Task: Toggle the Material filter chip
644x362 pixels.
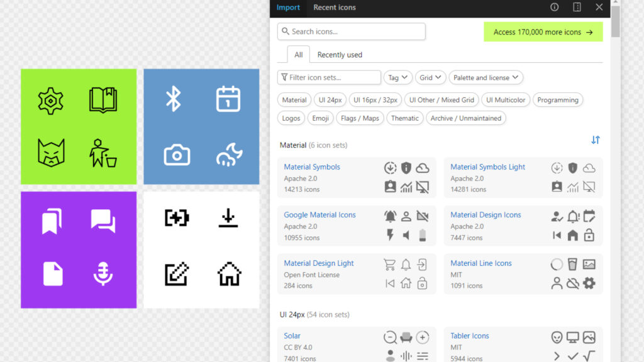Action: pyautogui.click(x=294, y=100)
